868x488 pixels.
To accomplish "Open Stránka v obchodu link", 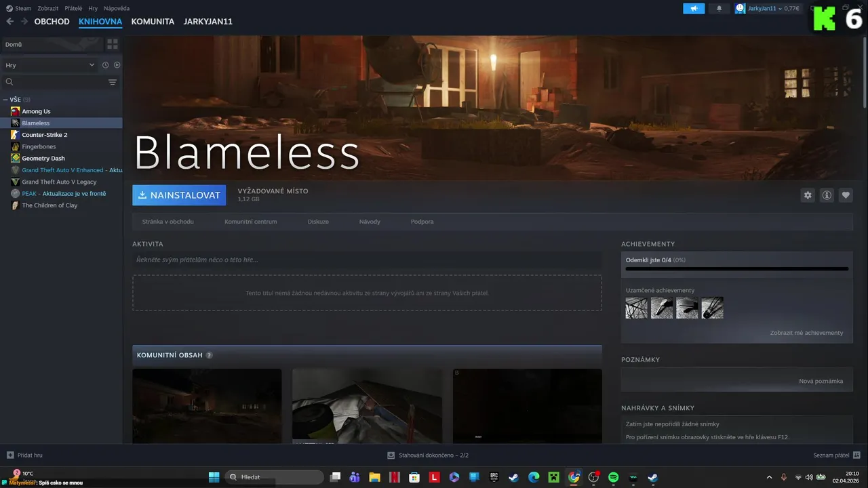I will (168, 222).
